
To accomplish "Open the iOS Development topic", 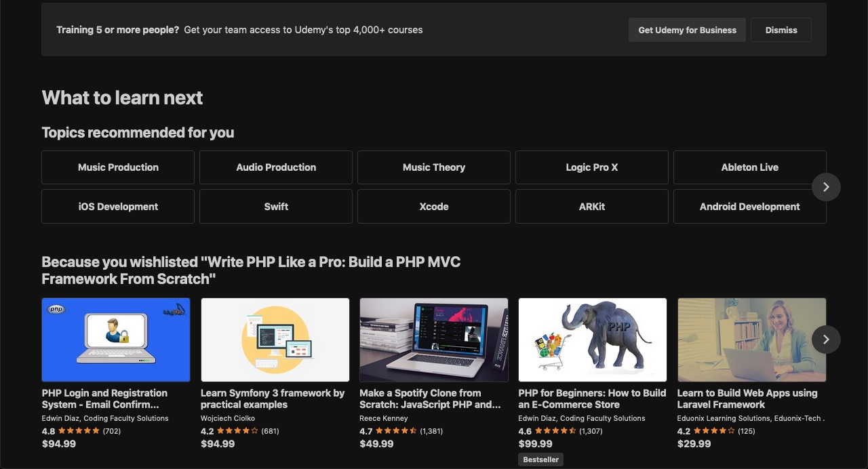I will (117, 206).
